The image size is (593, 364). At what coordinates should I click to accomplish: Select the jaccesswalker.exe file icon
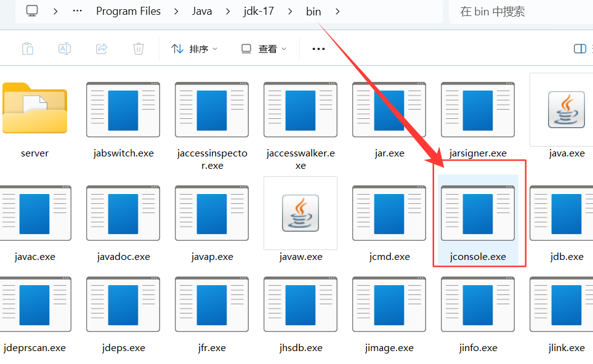301,110
